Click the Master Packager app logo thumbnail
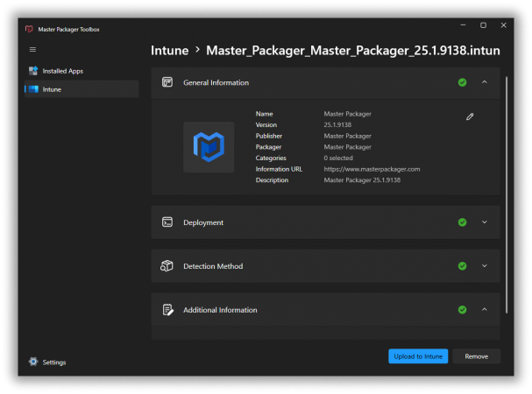This screenshot has height=394, width=532. [x=209, y=147]
